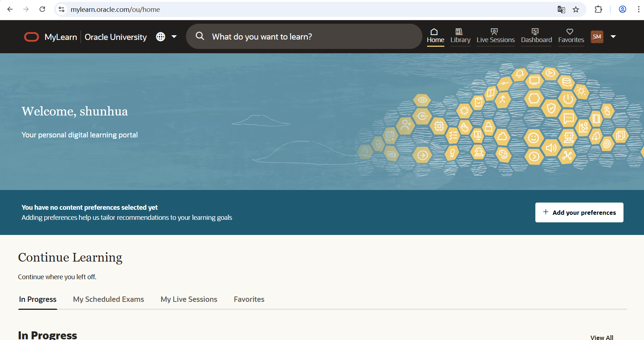Click the globe language icon
This screenshot has height=340, width=644.
(x=160, y=37)
